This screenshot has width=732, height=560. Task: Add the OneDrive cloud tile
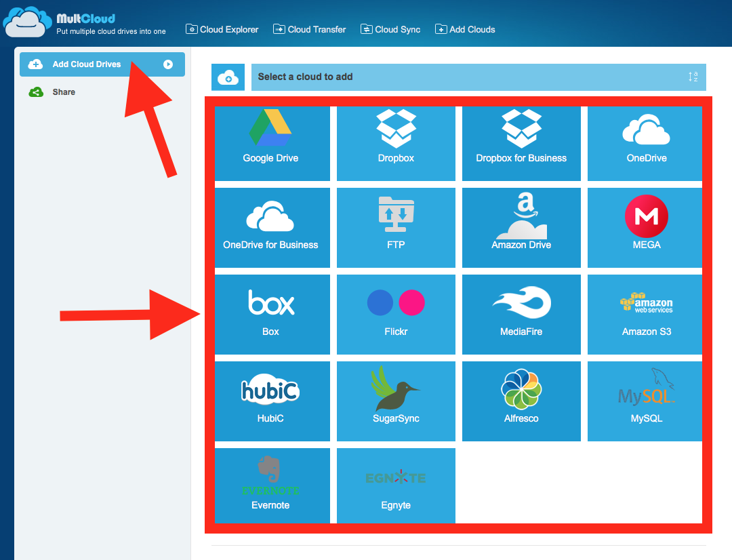[645, 143]
